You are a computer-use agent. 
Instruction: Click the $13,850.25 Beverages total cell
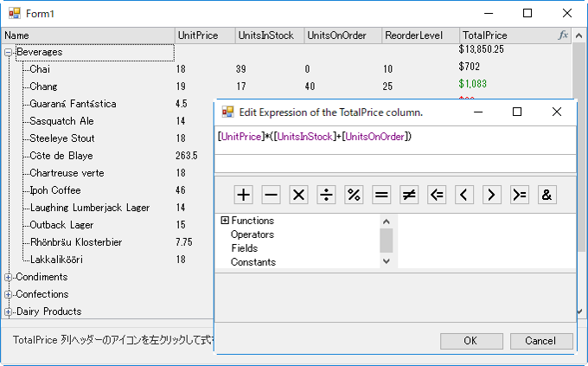coord(481,49)
